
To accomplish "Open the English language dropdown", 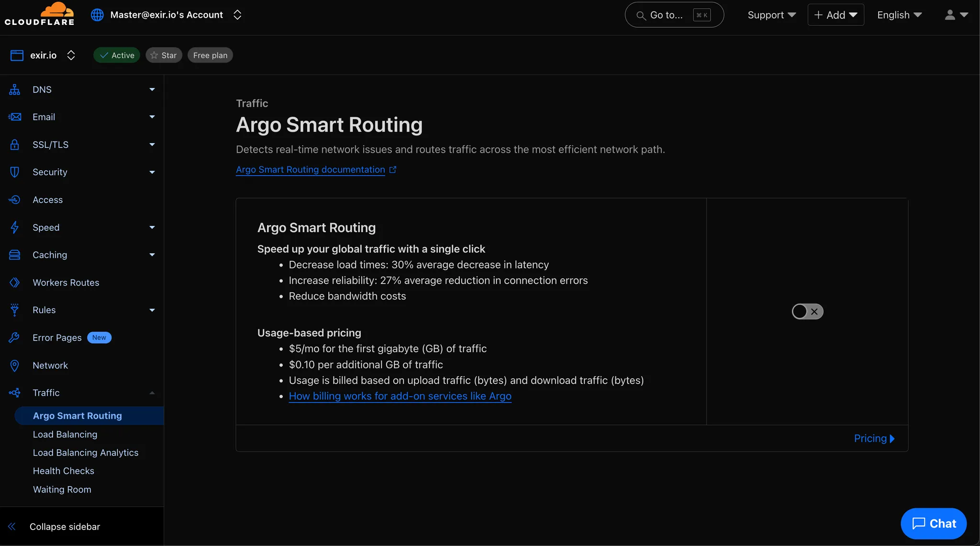I will tap(899, 15).
